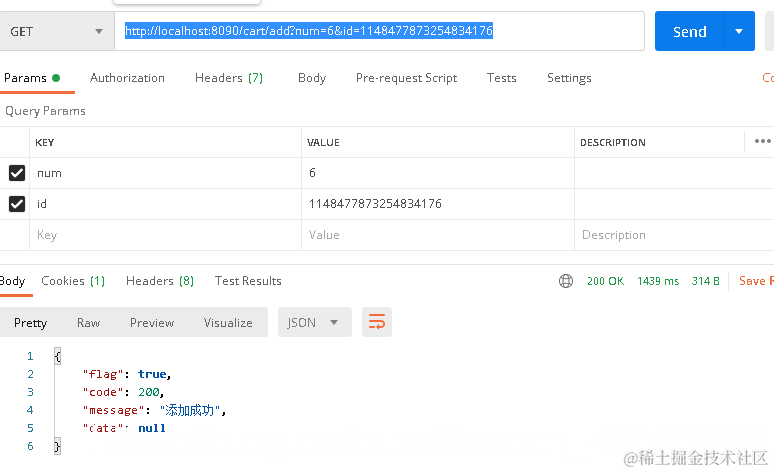774x473 pixels.
Task: Click the value cell containing 6
Action: [x=438, y=173]
